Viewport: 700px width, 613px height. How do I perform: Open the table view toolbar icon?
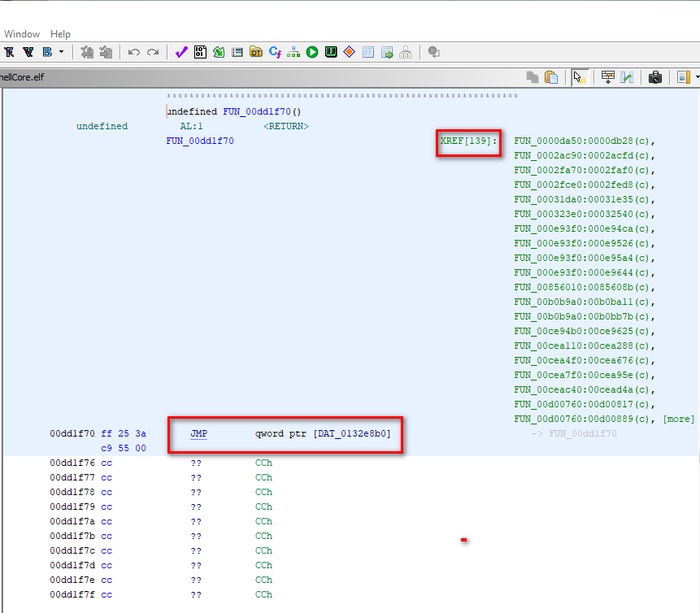click(368, 52)
